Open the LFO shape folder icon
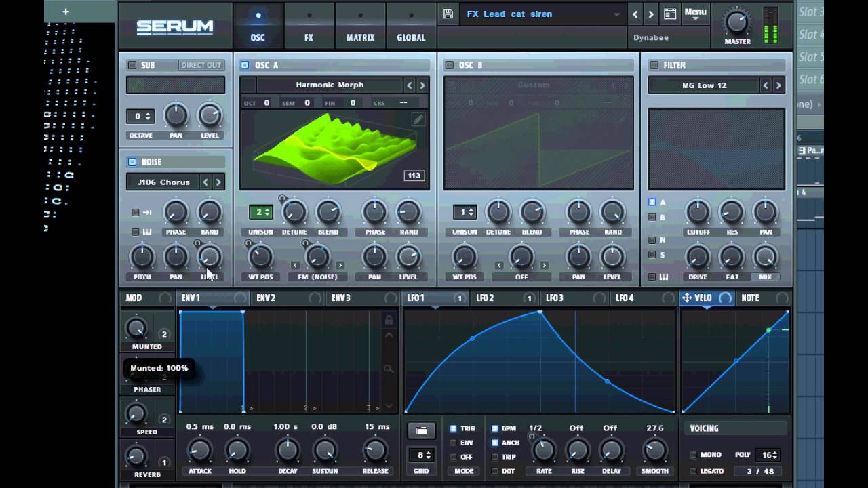Image resolution: width=868 pixels, height=488 pixels. [x=421, y=430]
